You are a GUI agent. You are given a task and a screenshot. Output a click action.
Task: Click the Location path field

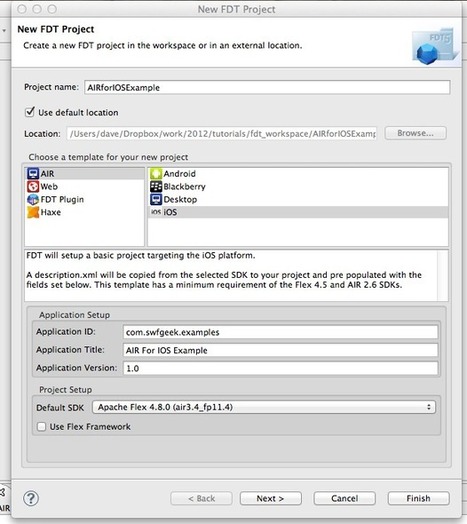[222, 134]
